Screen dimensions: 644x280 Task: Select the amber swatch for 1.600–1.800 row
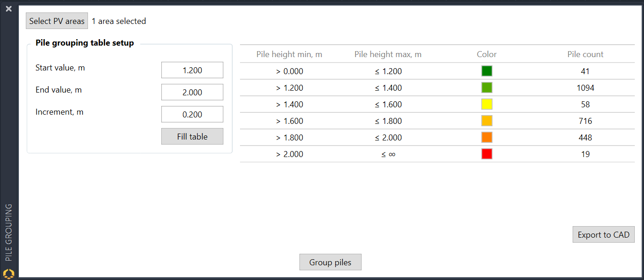click(x=487, y=121)
